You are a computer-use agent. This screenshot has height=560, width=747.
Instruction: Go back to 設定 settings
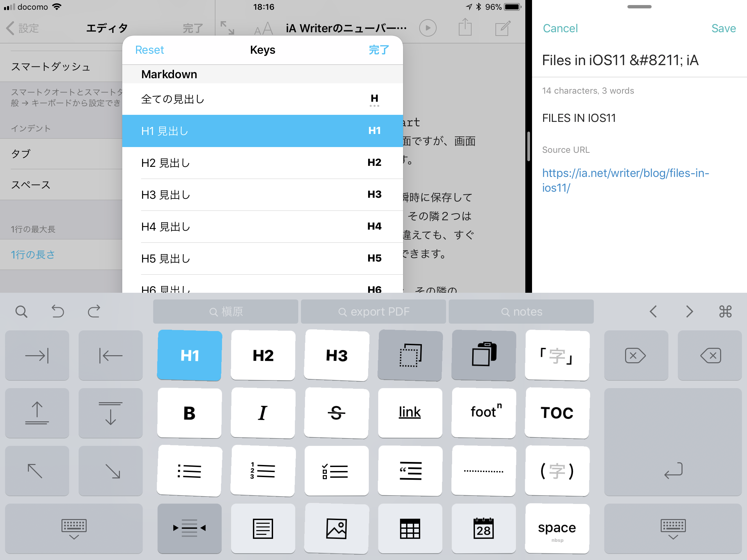[x=23, y=28]
